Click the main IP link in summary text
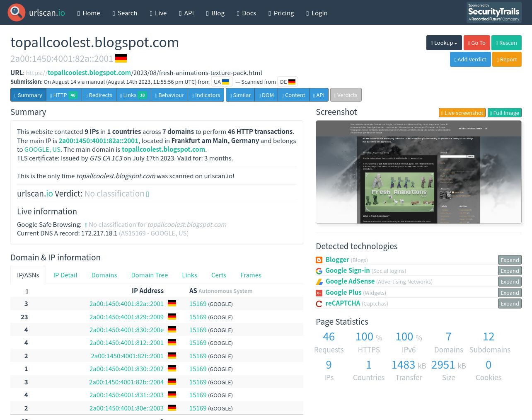 tap(98, 141)
